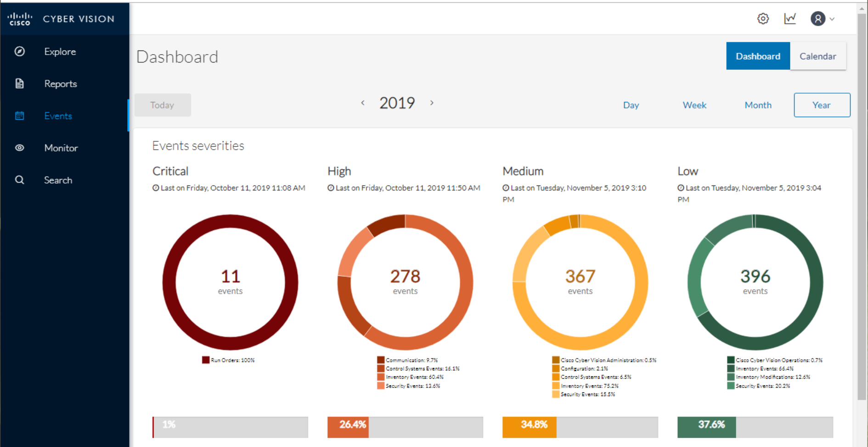Open the settings gear icon

click(x=763, y=19)
